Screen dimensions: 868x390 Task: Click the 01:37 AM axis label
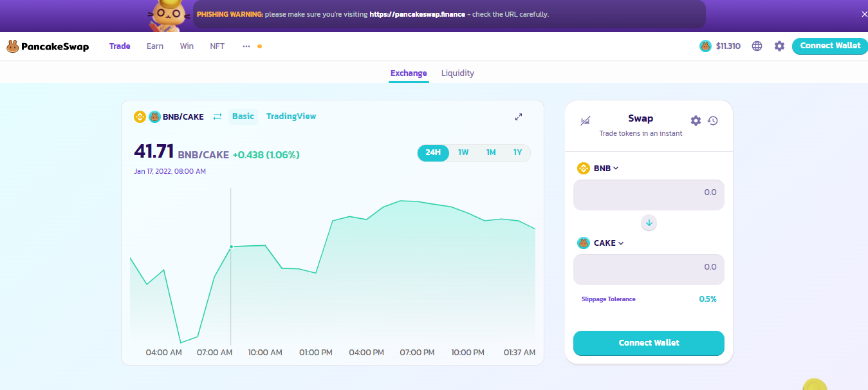(x=519, y=353)
